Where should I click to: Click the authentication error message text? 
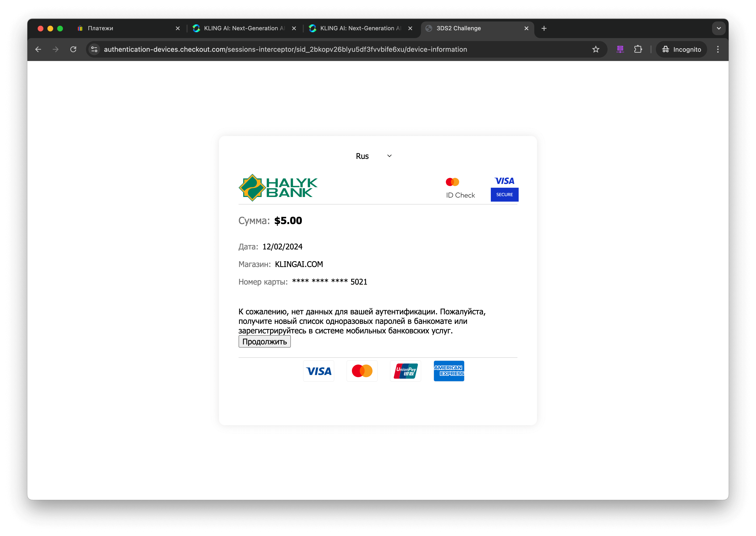tap(362, 321)
